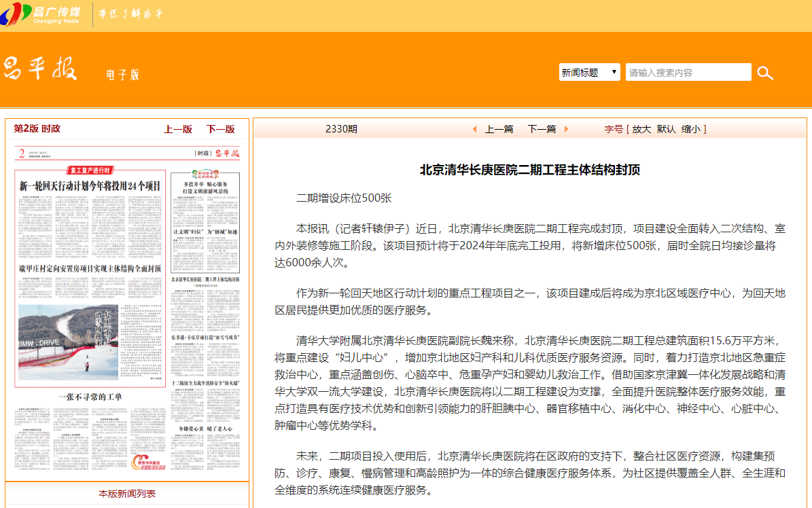Open the previous article with 上一篇
The image size is (812, 508).
(499, 129)
